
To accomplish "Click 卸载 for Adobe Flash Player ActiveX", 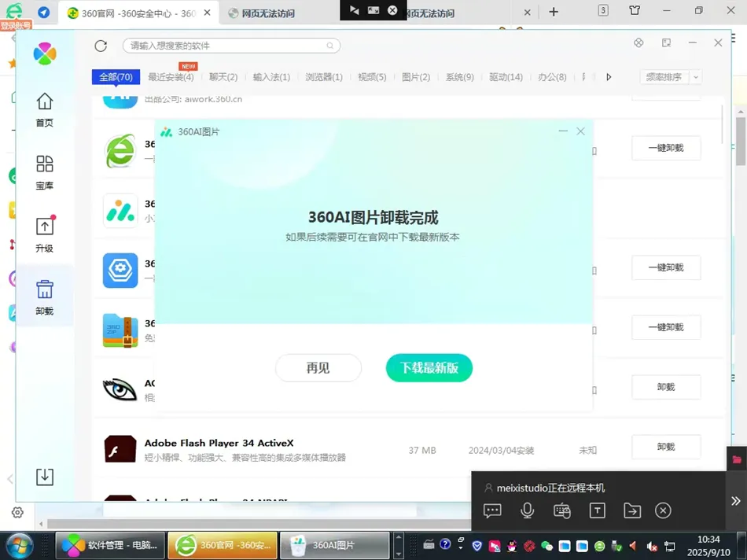I will [666, 447].
